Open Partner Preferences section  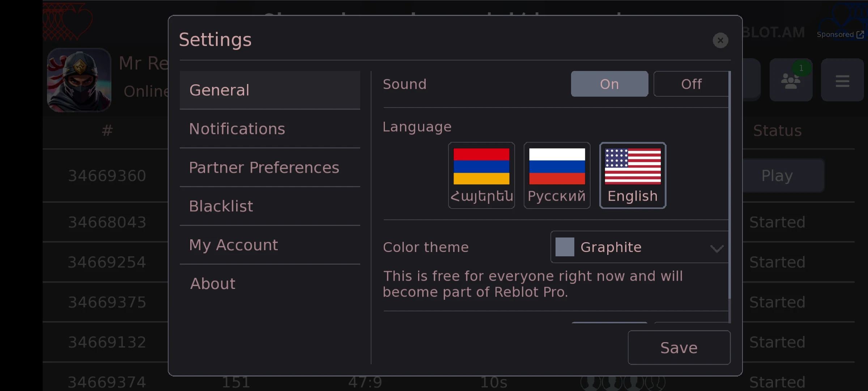(x=270, y=168)
